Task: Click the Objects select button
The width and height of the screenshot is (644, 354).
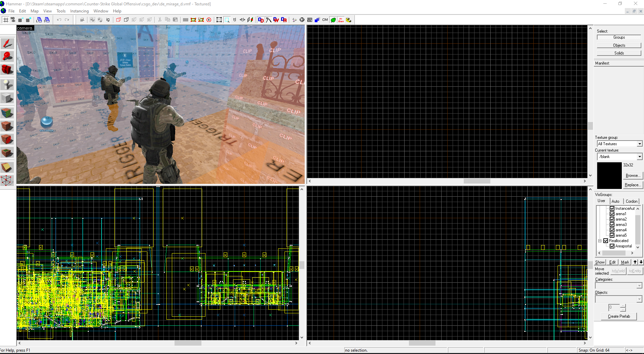Action: tap(619, 45)
